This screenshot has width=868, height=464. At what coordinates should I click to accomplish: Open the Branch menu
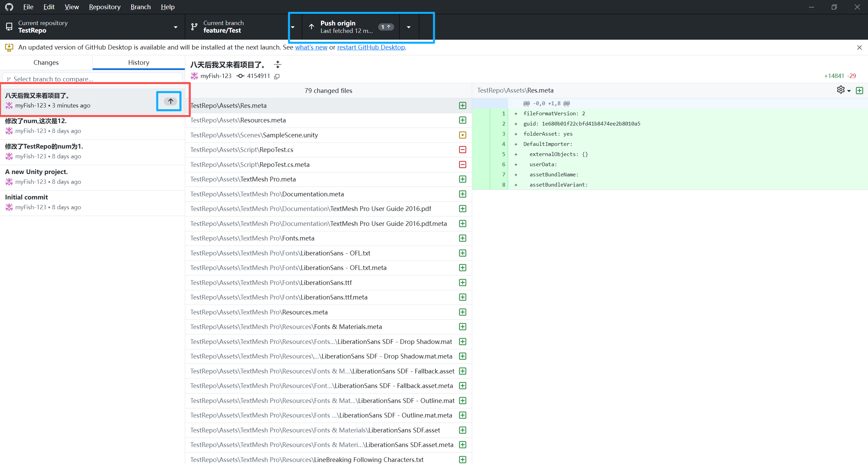(x=140, y=7)
